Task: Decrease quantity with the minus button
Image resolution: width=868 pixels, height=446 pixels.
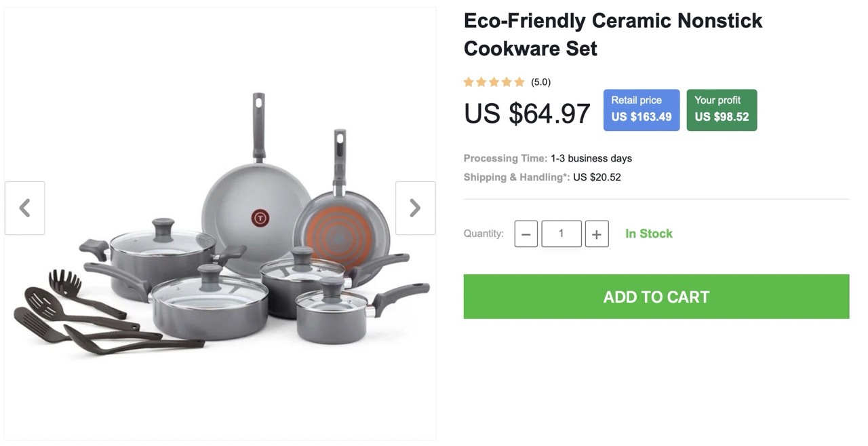Action: [x=526, y=234]
